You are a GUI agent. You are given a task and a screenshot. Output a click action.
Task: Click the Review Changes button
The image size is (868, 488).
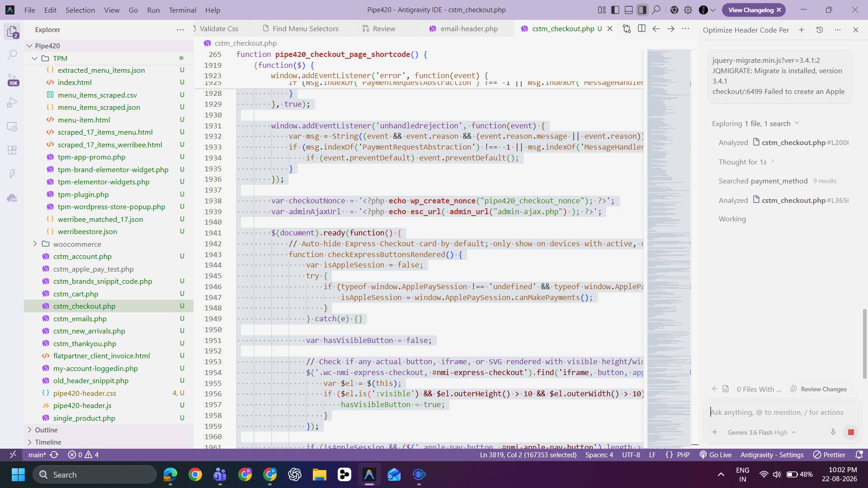pos(819,389)
